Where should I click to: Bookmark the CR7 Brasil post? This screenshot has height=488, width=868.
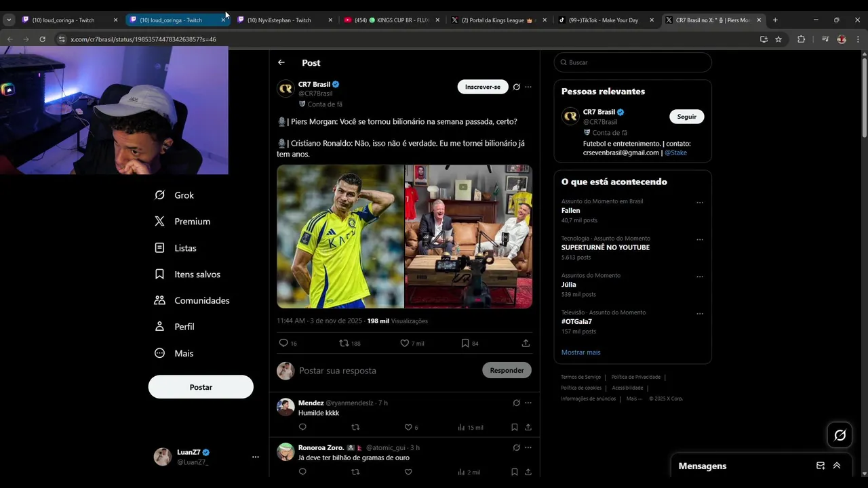click(x=465, y=343)
